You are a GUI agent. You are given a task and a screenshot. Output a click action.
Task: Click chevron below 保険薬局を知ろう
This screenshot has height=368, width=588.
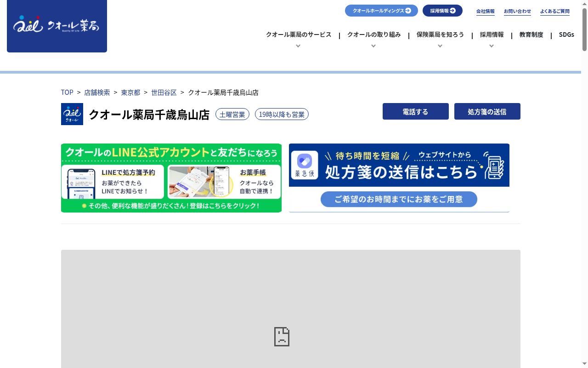point(440,46)
